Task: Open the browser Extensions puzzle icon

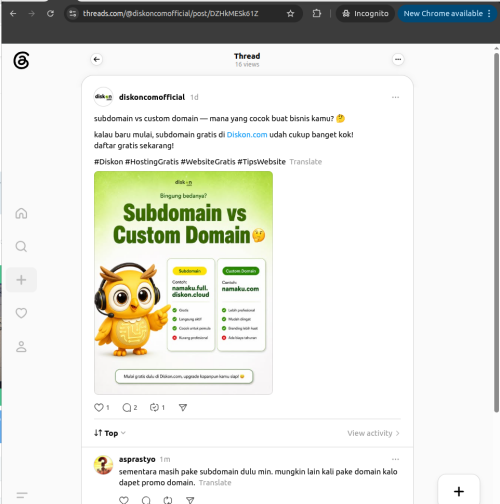Action: 317,14
